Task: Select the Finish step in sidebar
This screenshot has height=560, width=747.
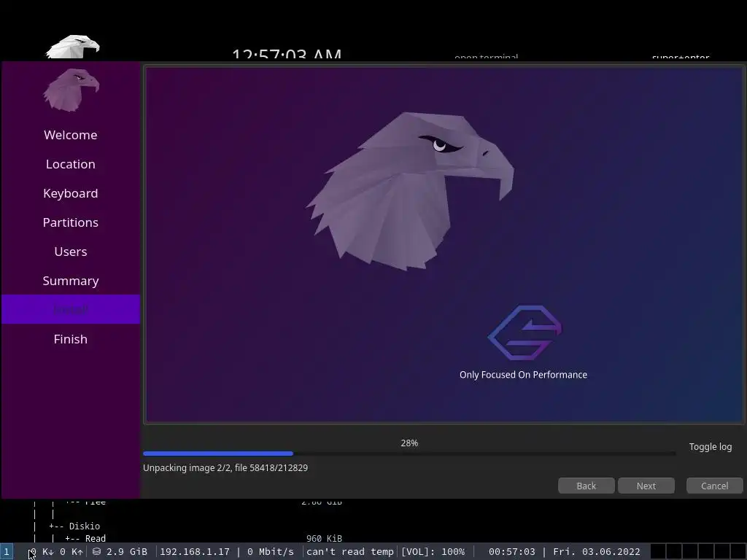Action: [71, 339]
